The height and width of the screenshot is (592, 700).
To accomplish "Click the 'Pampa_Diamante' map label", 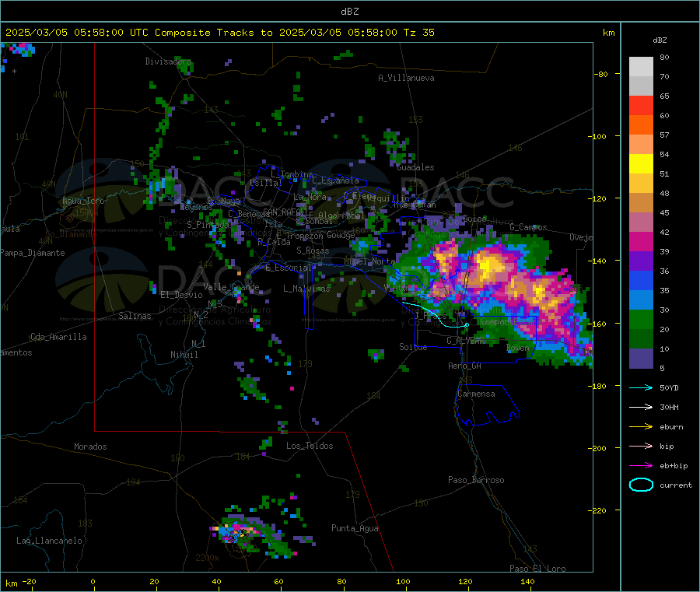I will (32, 253).
